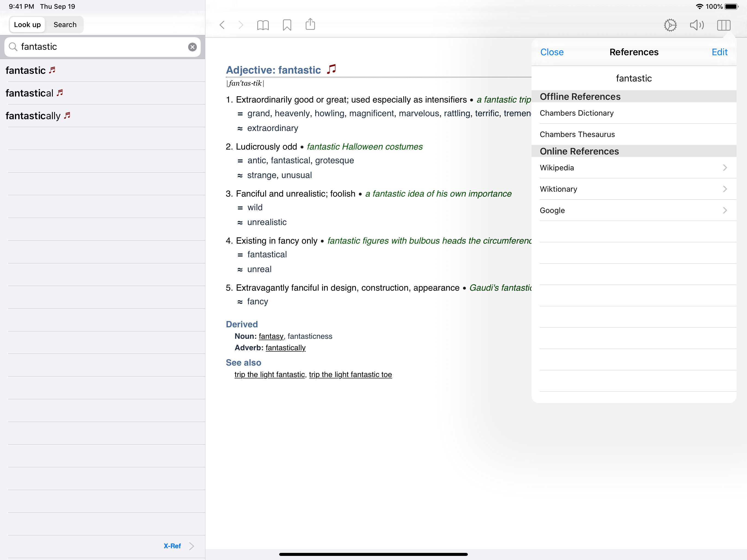Close the References popover
The height and width of the screenshot is (560, 747).
tap(552, 52)
